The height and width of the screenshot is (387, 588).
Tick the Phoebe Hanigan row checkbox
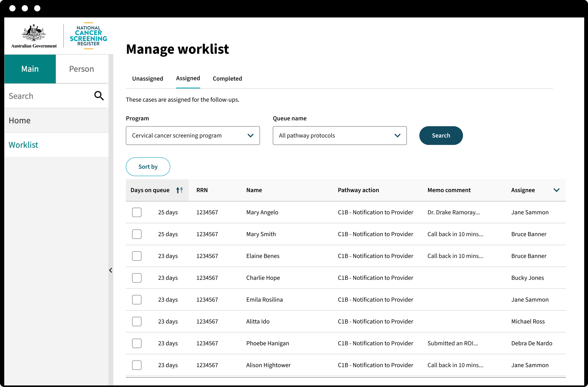coord(137,343)
